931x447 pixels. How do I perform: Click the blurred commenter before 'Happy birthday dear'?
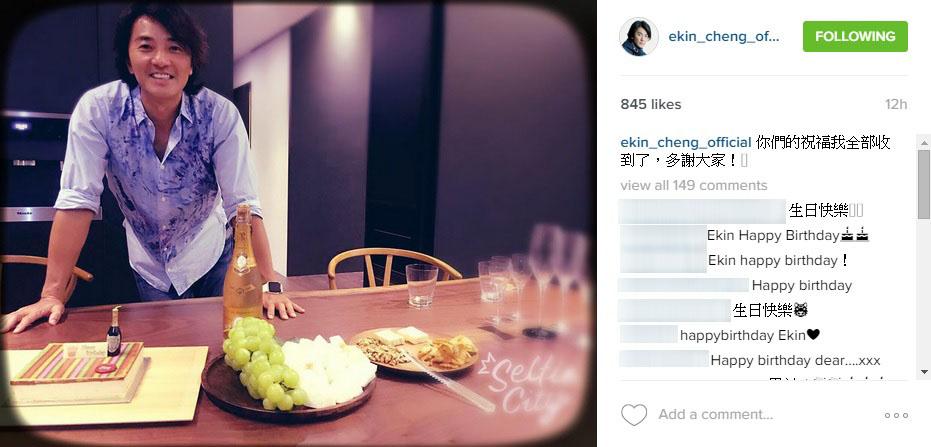pyautogui.click(x=664, y=360)
